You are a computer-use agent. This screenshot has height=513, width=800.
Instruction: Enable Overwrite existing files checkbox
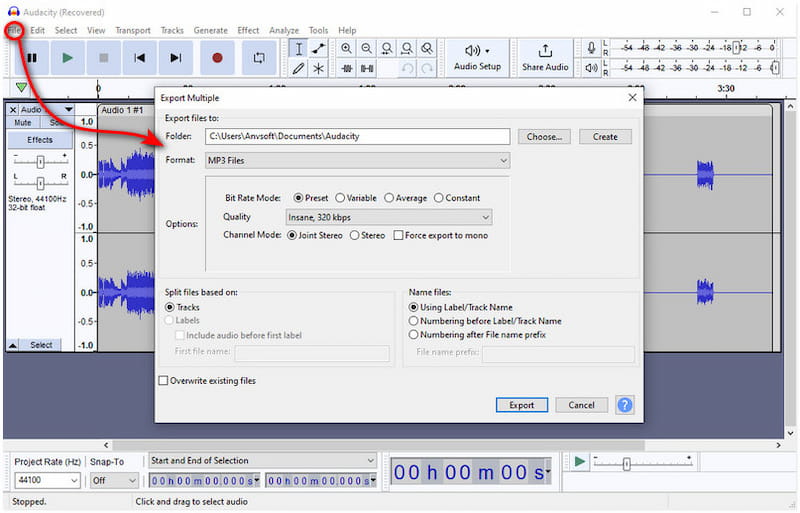164,381
